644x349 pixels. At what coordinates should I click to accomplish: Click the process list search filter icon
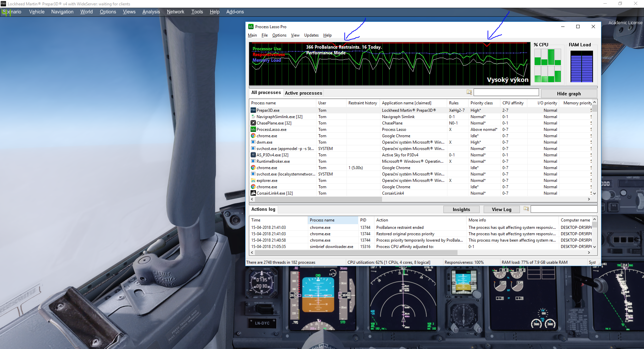pyautogui.click(x=469, y=92)
